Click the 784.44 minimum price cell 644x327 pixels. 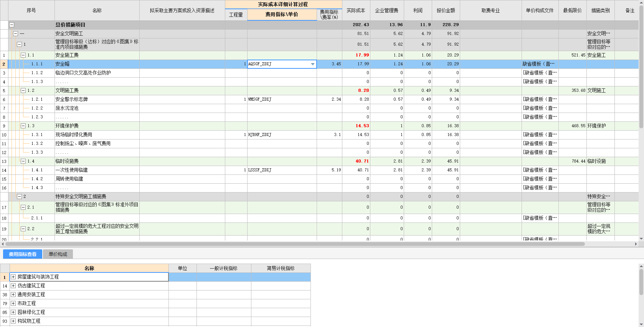tap(573, 161)
